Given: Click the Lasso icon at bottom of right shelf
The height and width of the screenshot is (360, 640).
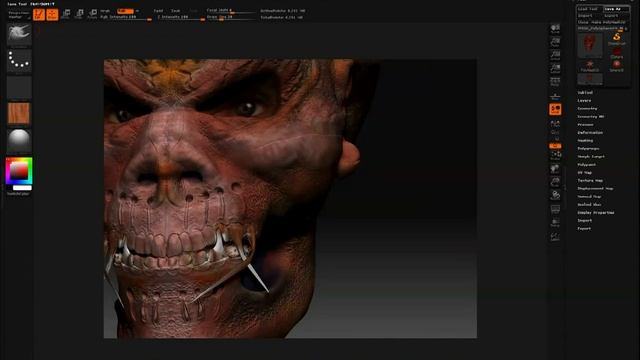Looking at the screenshot, I should coord(555,237).
